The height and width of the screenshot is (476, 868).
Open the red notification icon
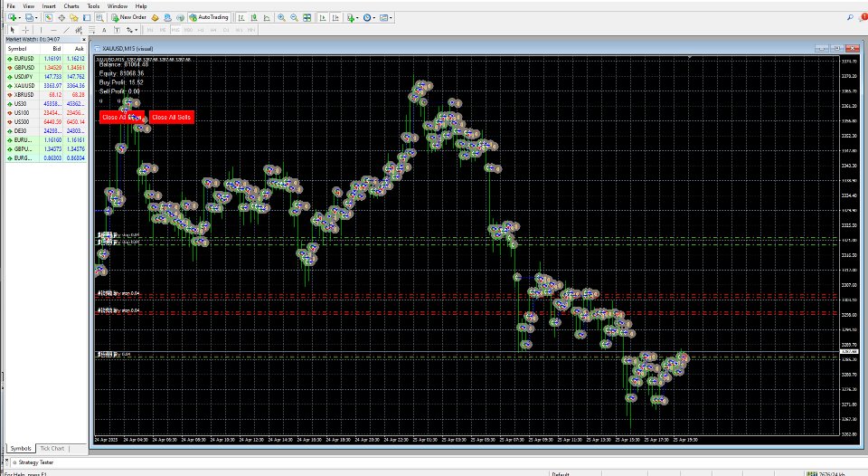point(863,18)
